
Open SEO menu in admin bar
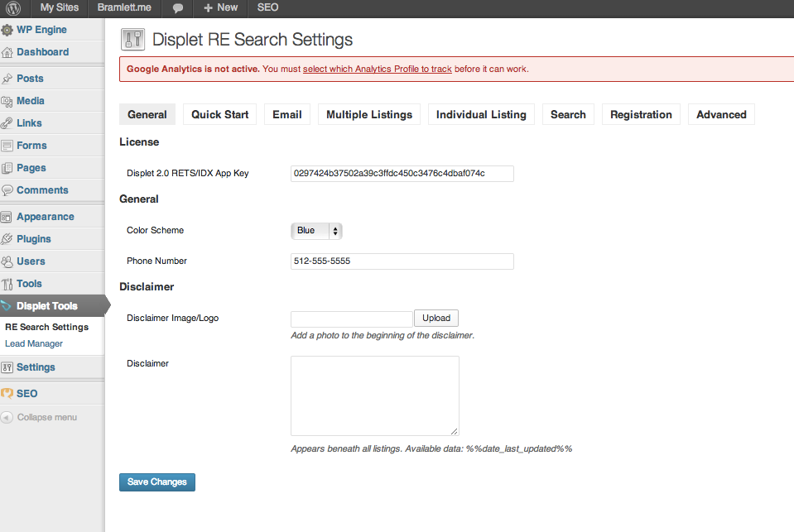(268, 7)
